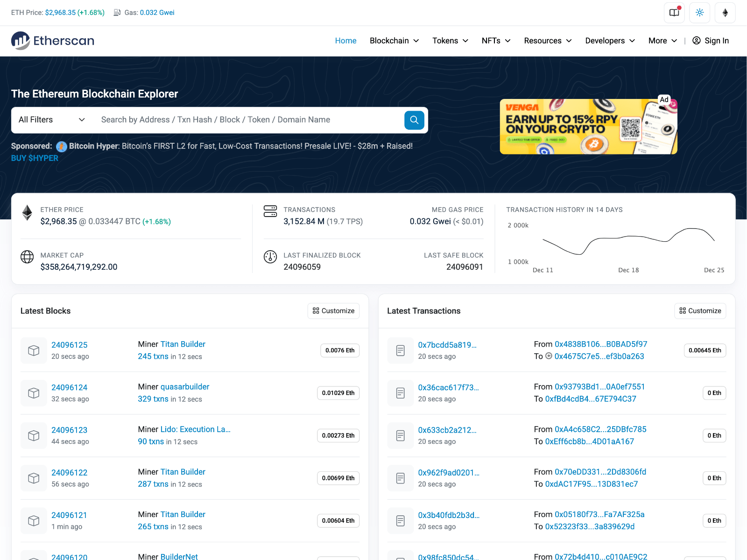Open block 24096125 link
747x560 pixels.
coord(70,345)
